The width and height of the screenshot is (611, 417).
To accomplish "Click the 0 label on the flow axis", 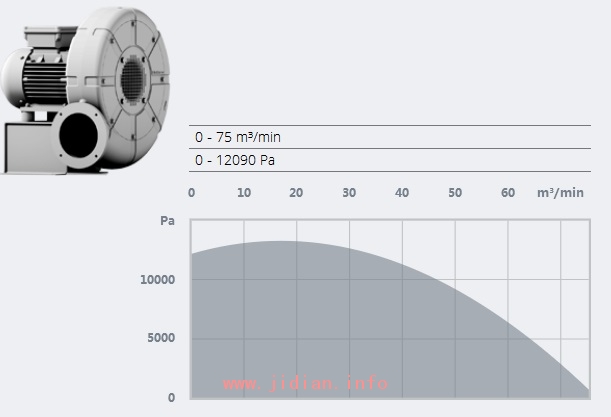I will coord(192,192).
